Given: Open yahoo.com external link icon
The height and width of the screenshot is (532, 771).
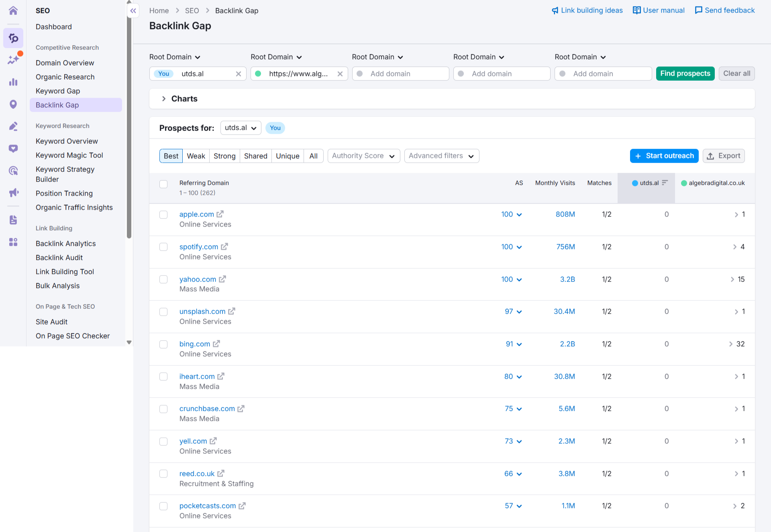Looking at the screenshot, I should click(x=222, y=279).
